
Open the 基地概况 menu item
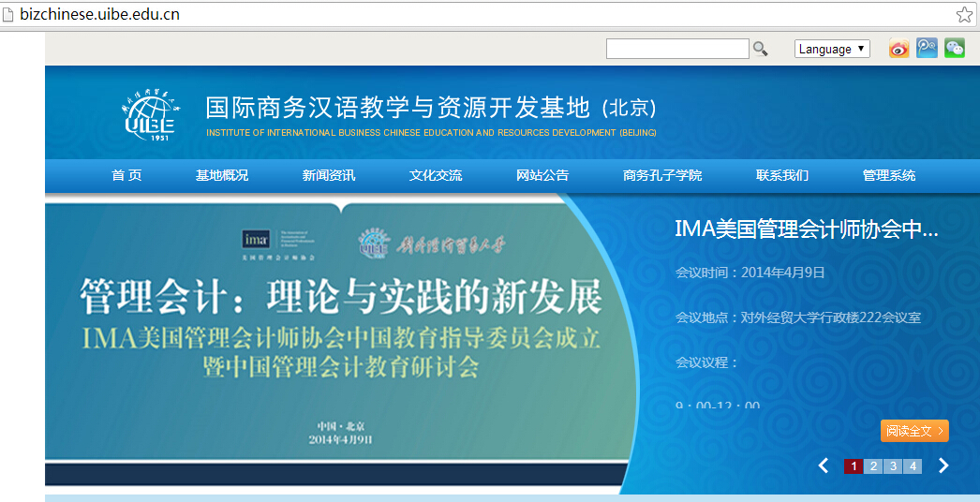pos(222,176)
